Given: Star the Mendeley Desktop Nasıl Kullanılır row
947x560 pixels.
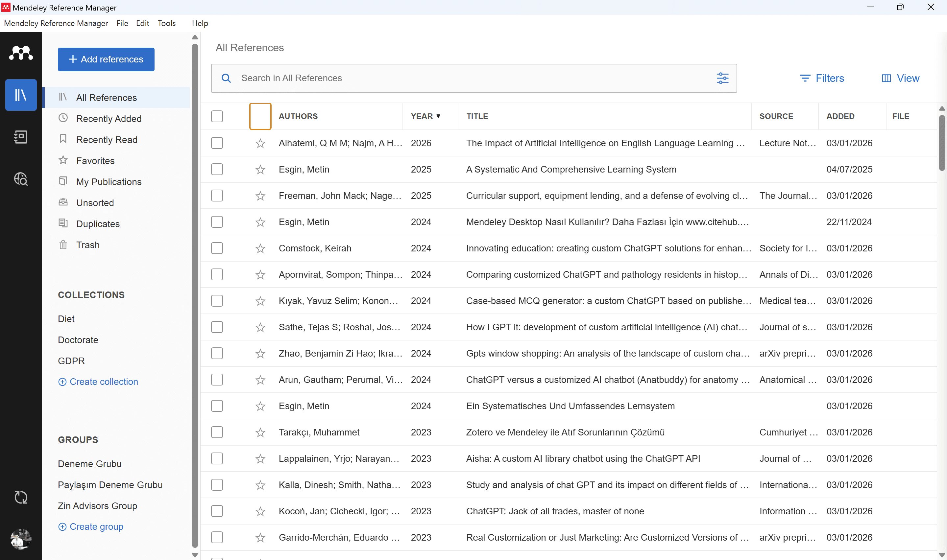Looking at the screenshot, I should 260,222.
